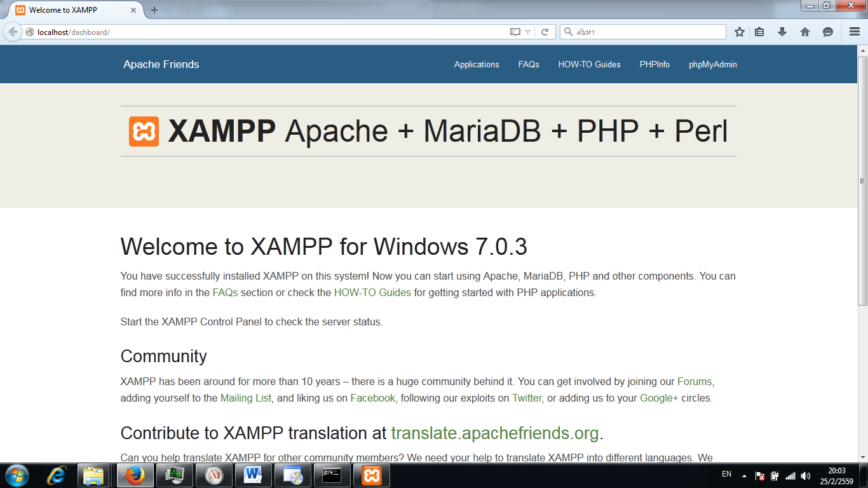Viewport: 868px width, 488px height.
Task: Open Reader View book icon
Action: pyautogui.click(x=515, y=32)
